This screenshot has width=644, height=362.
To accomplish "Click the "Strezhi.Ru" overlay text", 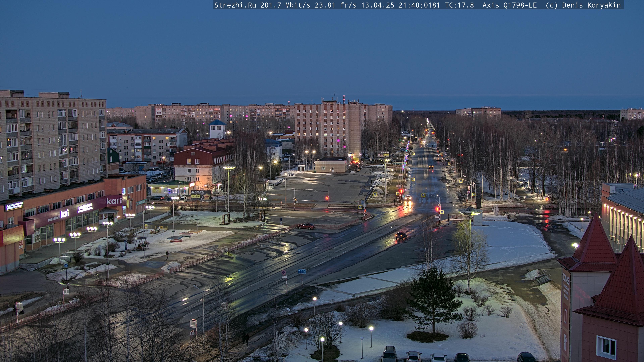I will (235, 5).
